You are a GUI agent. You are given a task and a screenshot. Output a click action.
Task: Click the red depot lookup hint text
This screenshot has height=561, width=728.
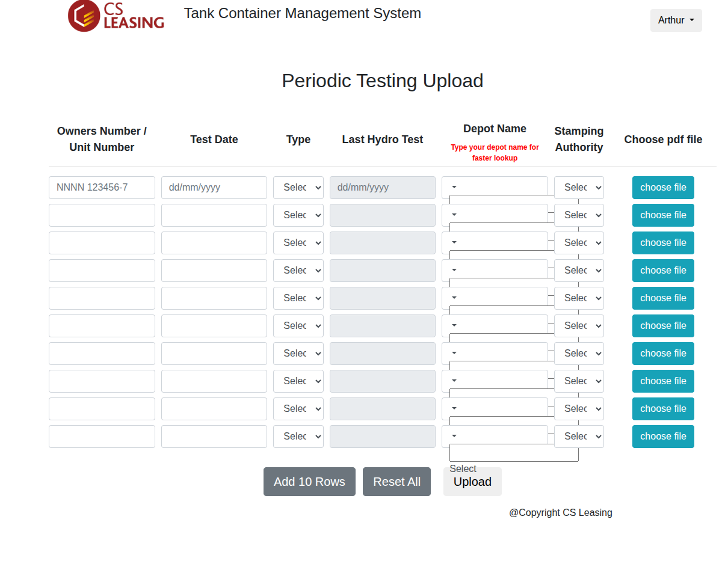pyautogui.click(x=495, y=153)
